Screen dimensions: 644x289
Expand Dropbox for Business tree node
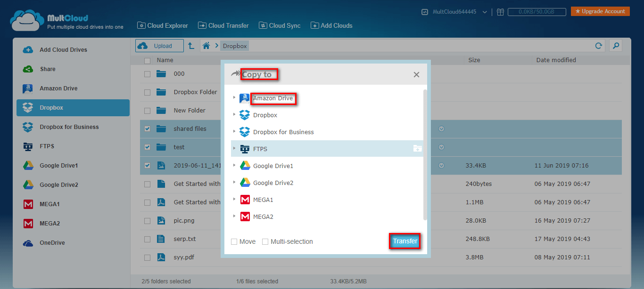click(234, 131)
